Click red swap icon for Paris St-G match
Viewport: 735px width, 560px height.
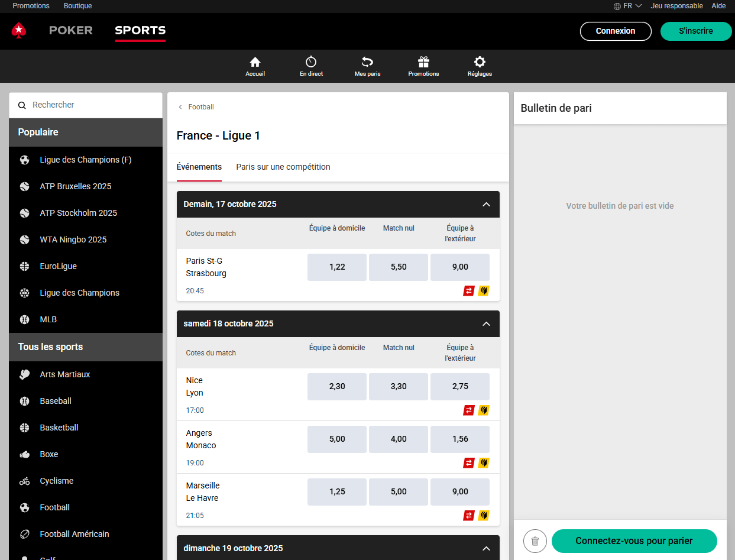pos(468,291)
